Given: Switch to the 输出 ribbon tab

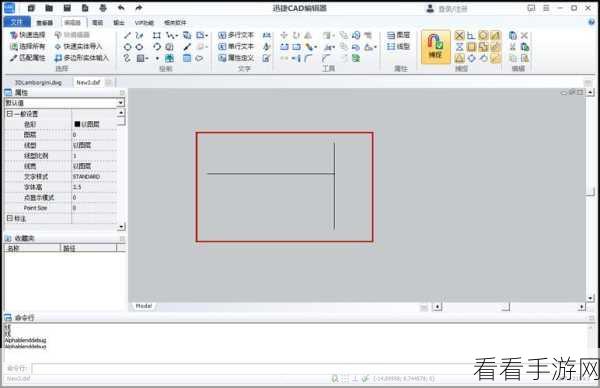Looking at the screenshot, I should point(119,23).
